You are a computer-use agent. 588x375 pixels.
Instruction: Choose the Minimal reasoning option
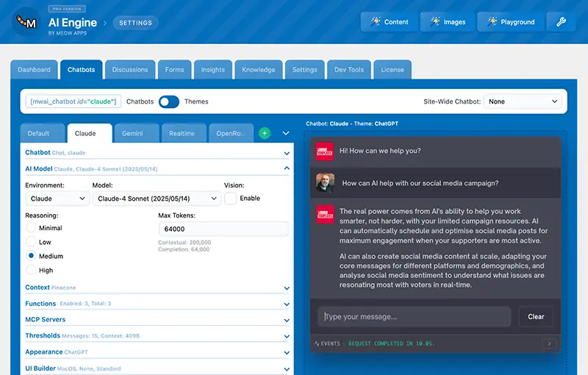pyautogui.click(x=31, y=228)
